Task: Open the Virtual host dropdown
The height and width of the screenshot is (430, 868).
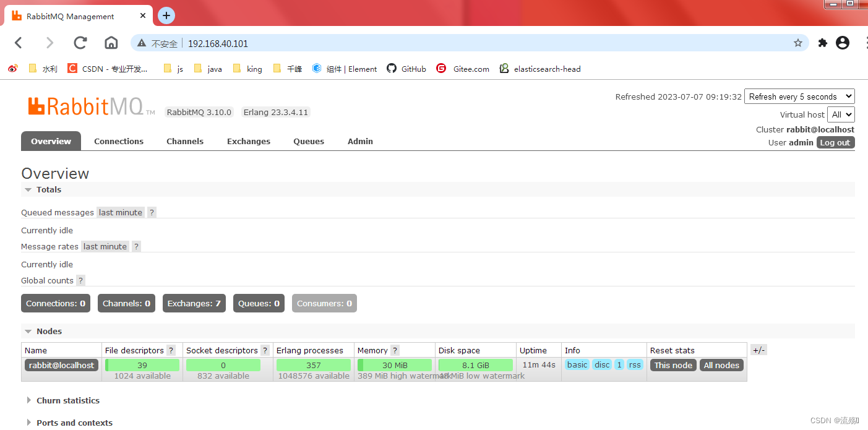Action: [x=841, y=114]
